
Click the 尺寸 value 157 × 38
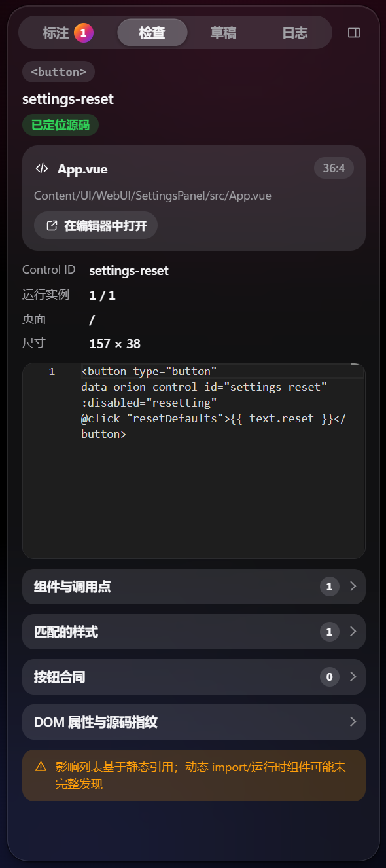pos(114,344)
